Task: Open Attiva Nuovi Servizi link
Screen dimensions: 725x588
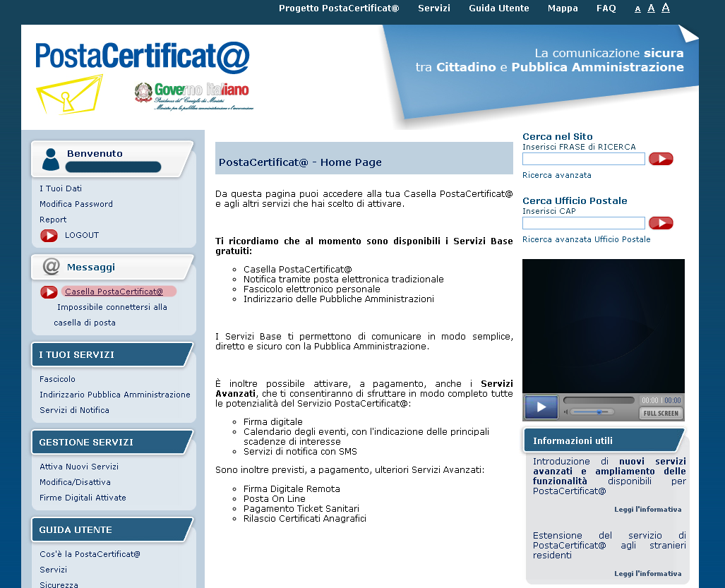Action: point(79,467)
